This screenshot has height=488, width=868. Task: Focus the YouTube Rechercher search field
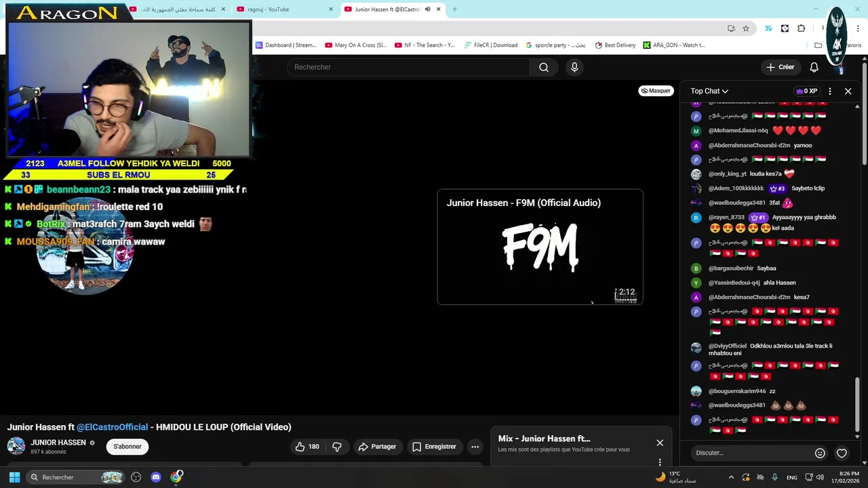[x=408, y=67]
